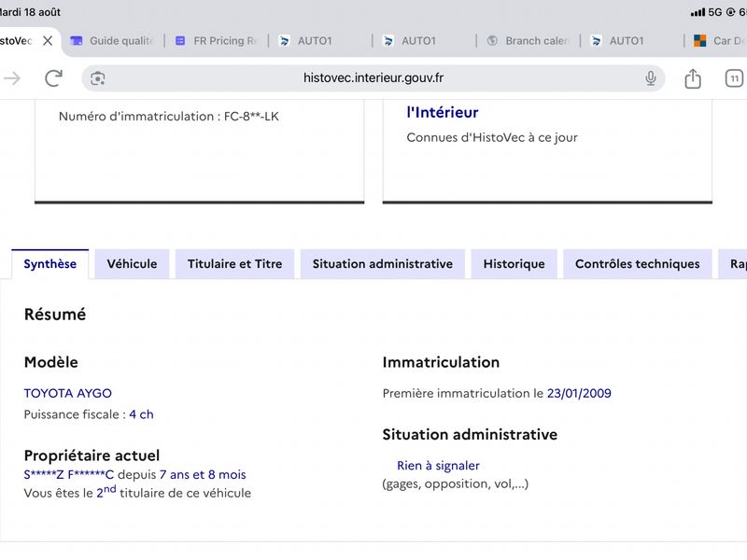
Task: Open the Situation administrative tab
Action: coord(383,264)
